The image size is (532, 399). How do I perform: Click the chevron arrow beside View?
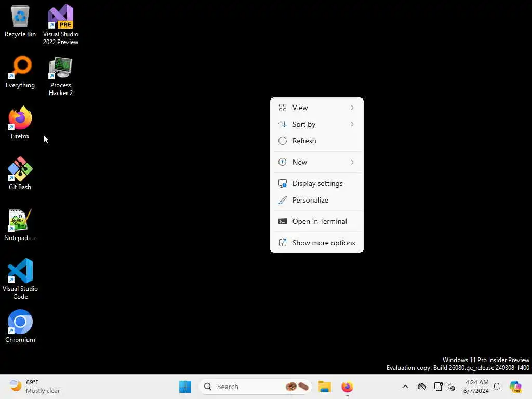352,108
